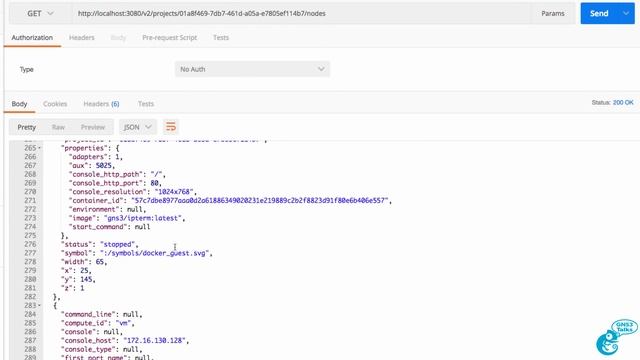Collapse the object at line 283
640x360 pixels.
click(39, 306)
